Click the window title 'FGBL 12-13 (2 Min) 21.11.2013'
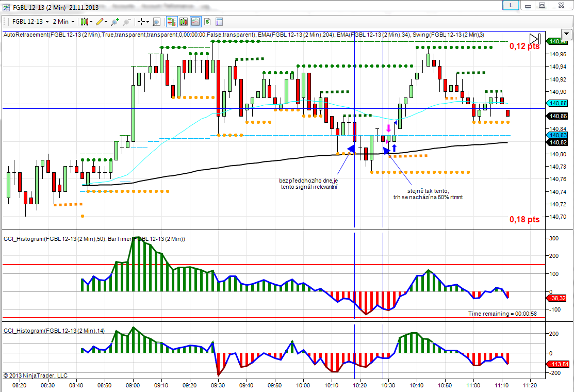This screenshot has width=574, height=392. click(x=56, y=7)
